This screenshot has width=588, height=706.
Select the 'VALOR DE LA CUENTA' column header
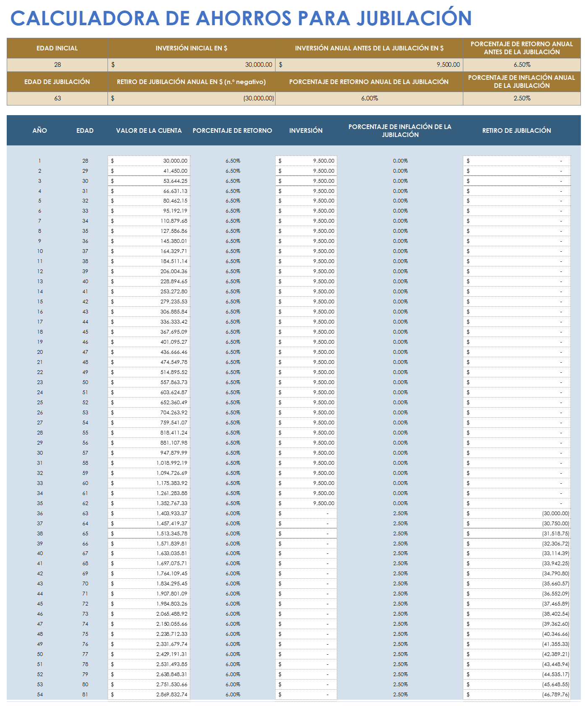tap(149, 131)
